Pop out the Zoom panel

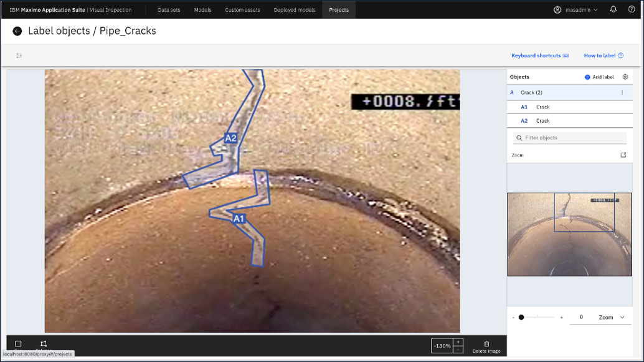pos(623,155)
